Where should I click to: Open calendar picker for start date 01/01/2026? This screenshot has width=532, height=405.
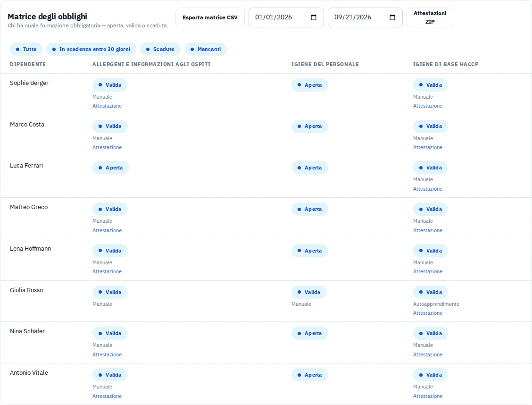[314, 17]
